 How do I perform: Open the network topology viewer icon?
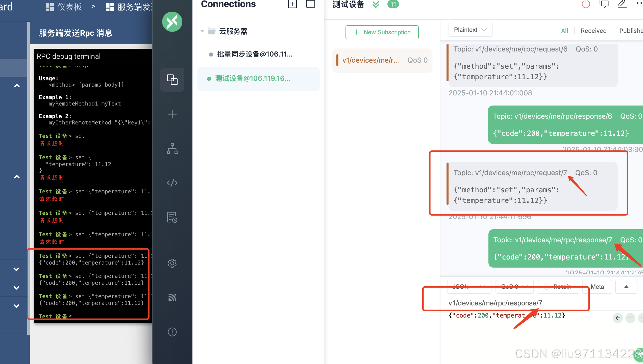[172, 148]
